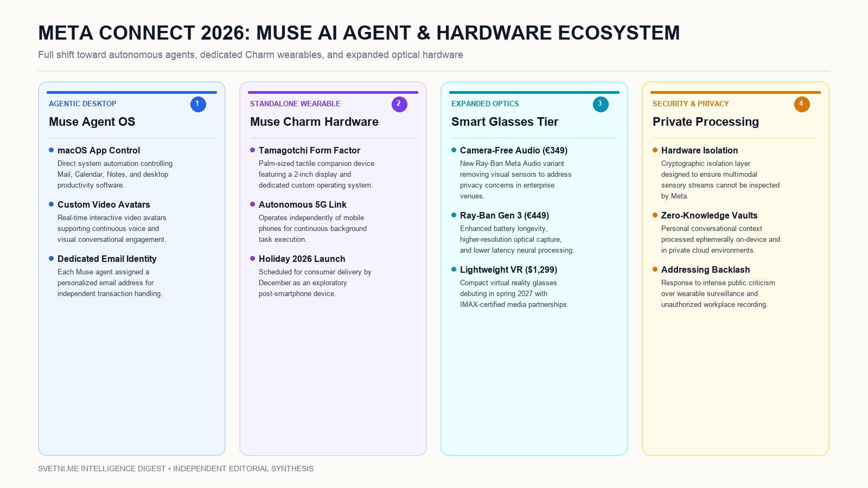Click the 'STANDALONE WEARABLE' label

point(295,104)
